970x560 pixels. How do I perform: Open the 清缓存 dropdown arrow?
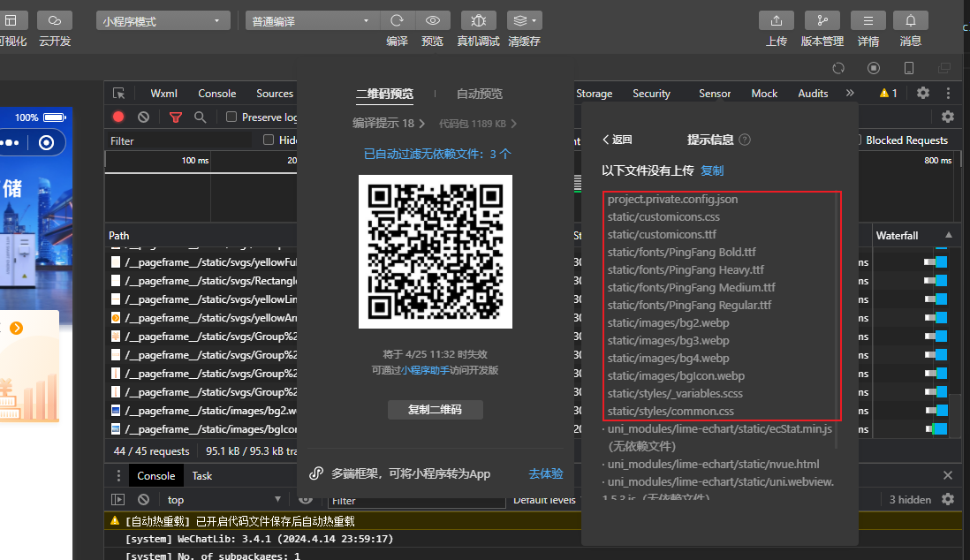pyautogui.click(x=534, y=20)
